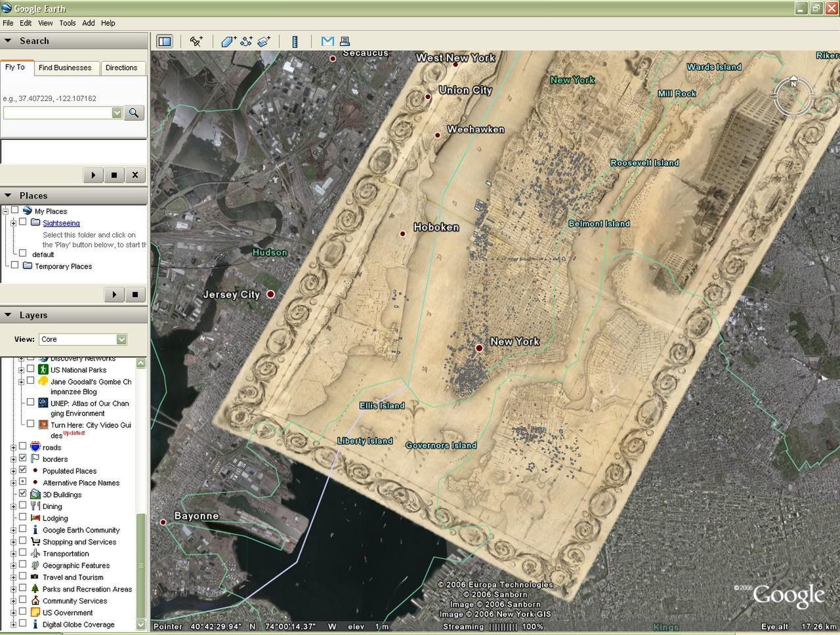Click the My Places globe icon

[27, 211]
